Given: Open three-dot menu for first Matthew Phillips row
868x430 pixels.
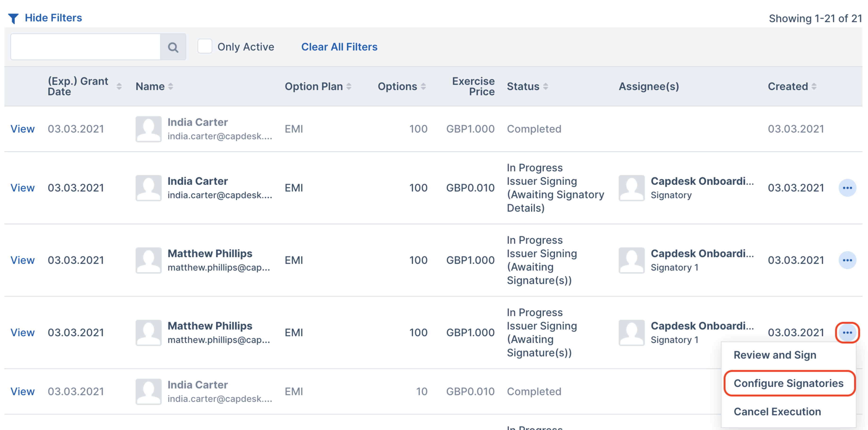Looking at the screenshot, I should pos(847,260).
